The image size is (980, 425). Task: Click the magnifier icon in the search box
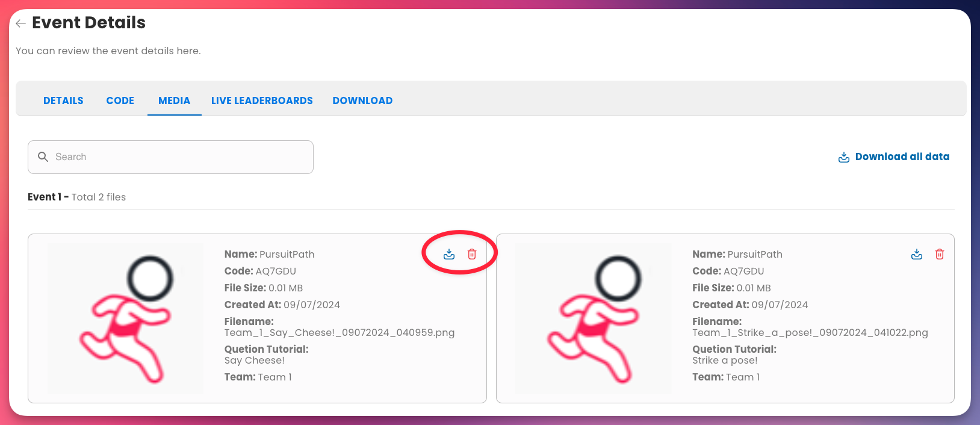tap(43, 157)
